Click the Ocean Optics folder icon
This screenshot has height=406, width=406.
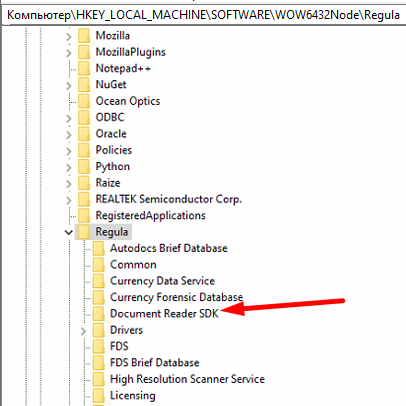(84, 101)
